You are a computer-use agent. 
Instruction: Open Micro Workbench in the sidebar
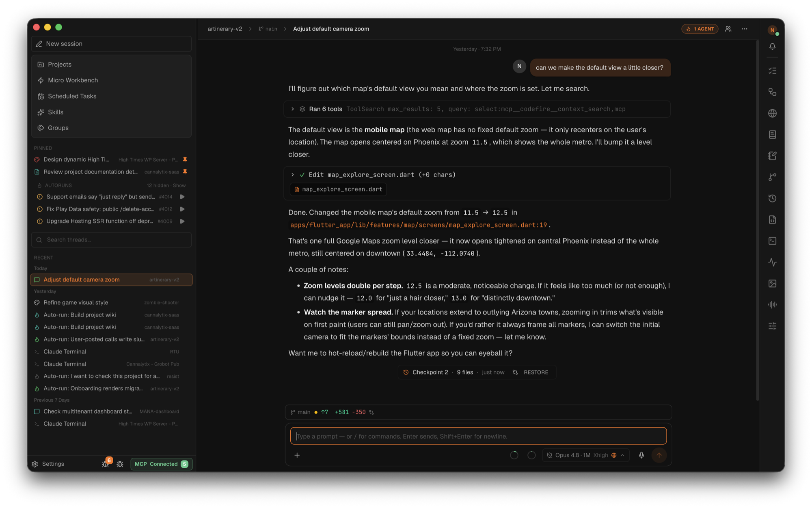point(111,80)
